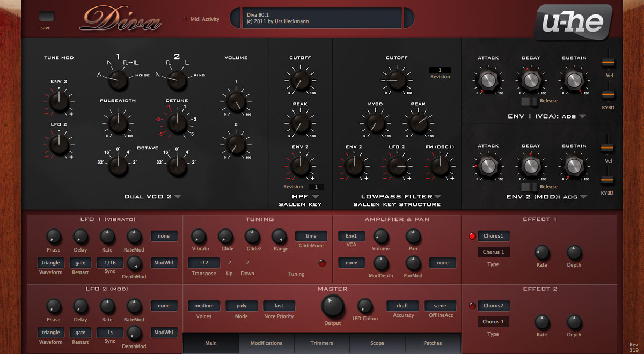Click Effect 2 Depth knob
This screenshot has height=354, width=644.
[574, 322]
